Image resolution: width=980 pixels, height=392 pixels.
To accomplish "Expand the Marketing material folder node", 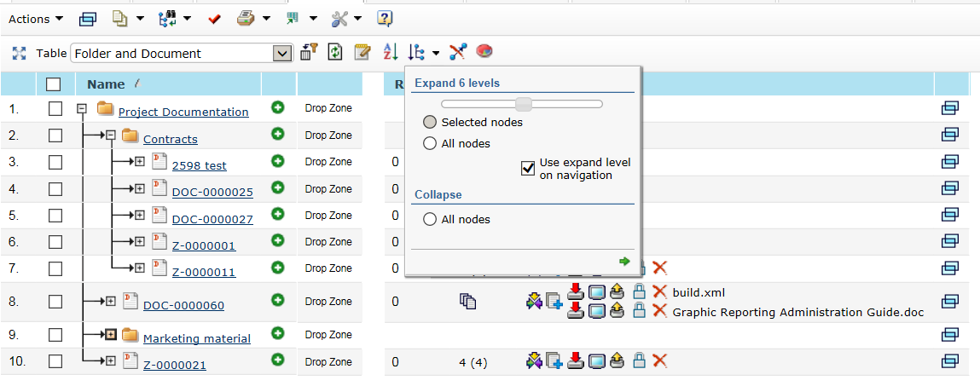I will [111, 335].
